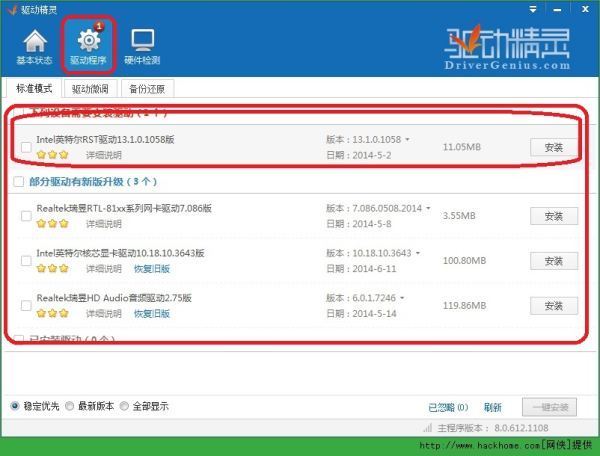
Task: Select the 驱动程序 gear icon
Action: click(89, 46)
